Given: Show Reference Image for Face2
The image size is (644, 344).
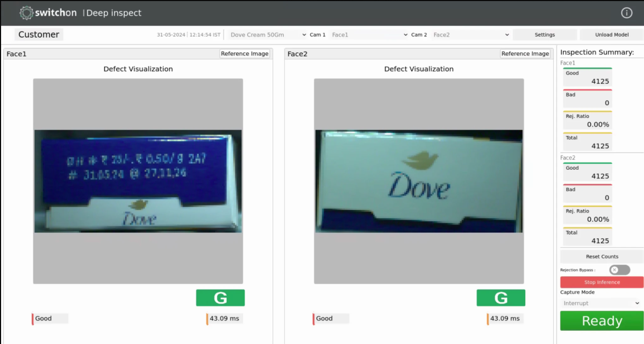Looking at the screenshot, I should pyautogui.click(x=525, y=54).
